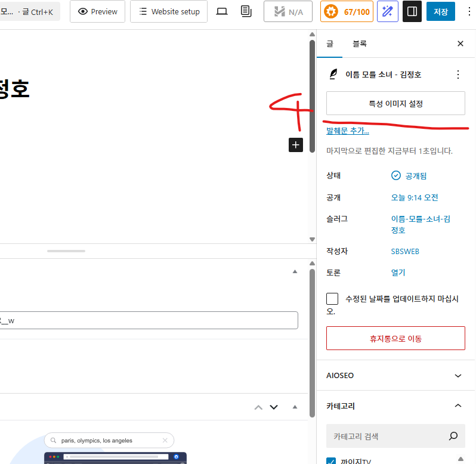Viewport: 476px width, 464px height.
Task: Open the document overview icon in toolbar
Action: pyautogui.click(x=246, y=11)
